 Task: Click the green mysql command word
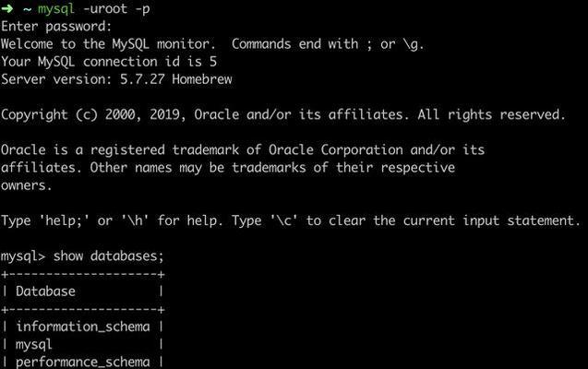(x=56, y=9)
